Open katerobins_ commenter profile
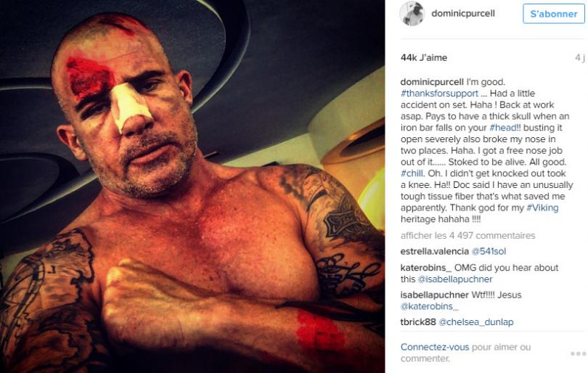This screenshot has height=373, width=588. coord(425,268)
